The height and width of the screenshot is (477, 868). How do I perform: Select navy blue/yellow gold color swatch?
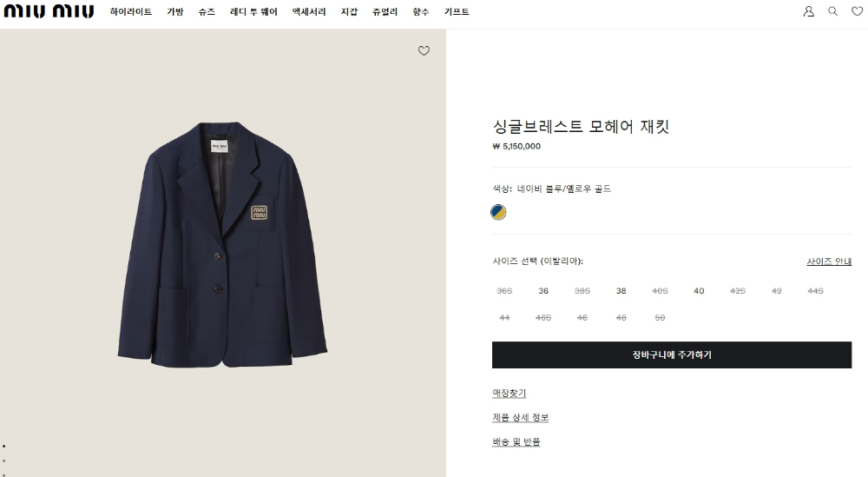pyautogui.click(x=498, y=212)
